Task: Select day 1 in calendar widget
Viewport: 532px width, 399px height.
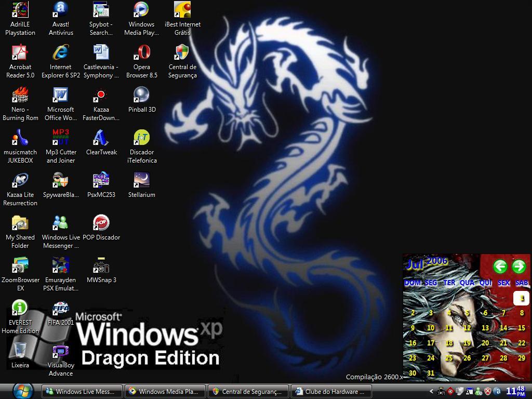Action: (x=522, y=298)
